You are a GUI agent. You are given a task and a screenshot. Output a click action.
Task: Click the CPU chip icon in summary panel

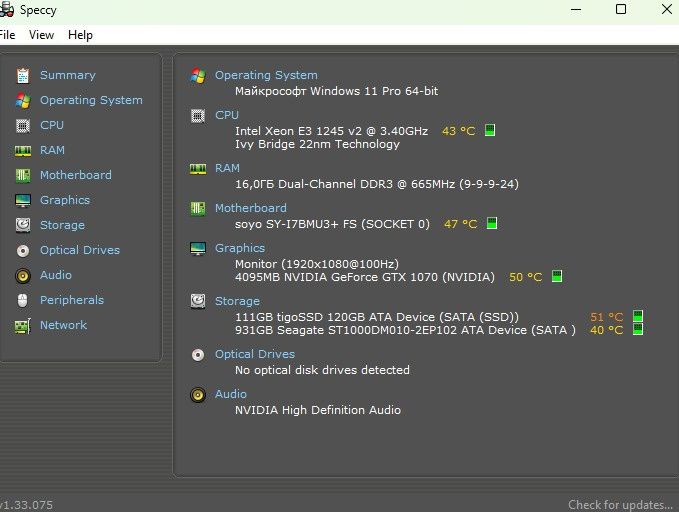pyautogui.click(x=198, y=116)
